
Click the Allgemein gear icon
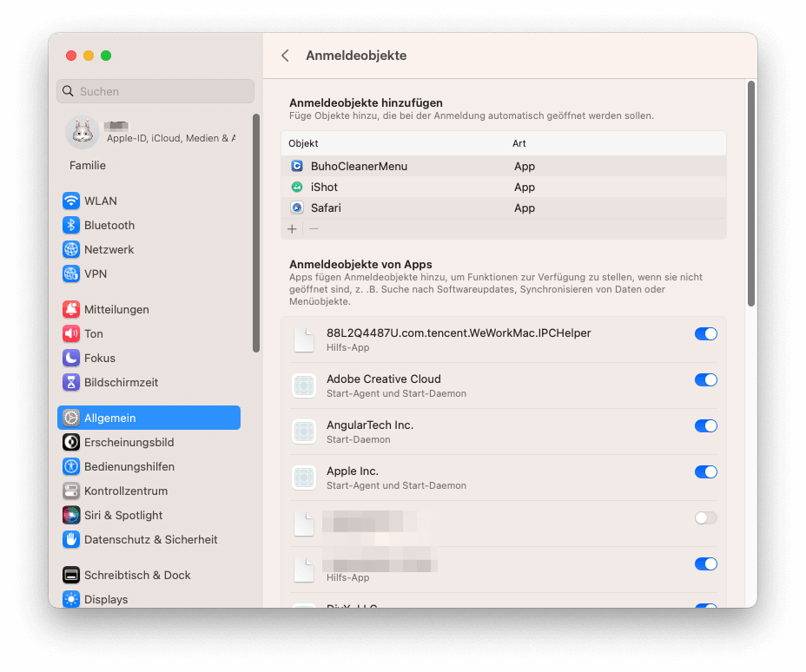click(x=71, y=418)
